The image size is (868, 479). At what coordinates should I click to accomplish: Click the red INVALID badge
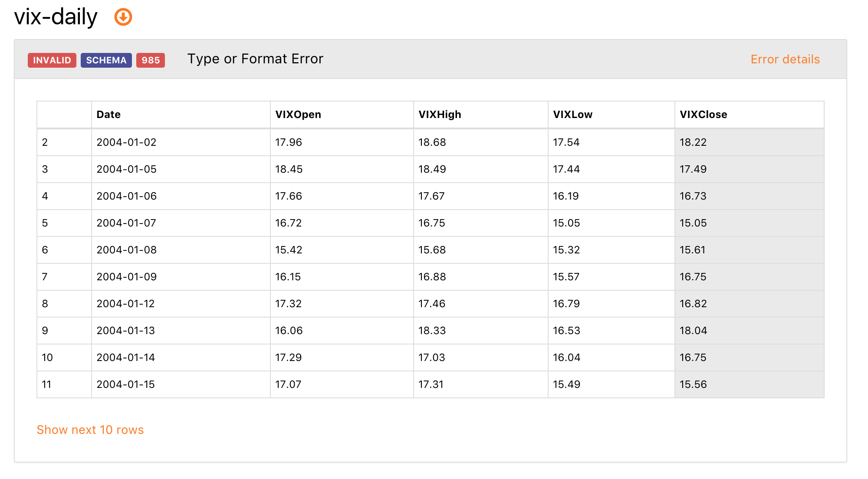pyautogui.click(x=52, y=60)
